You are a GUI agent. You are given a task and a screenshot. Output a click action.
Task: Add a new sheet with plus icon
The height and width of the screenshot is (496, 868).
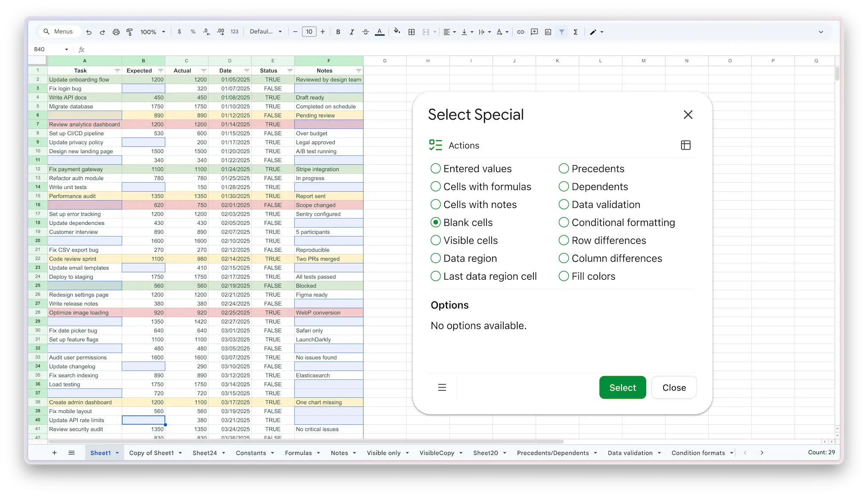[54, 453]
